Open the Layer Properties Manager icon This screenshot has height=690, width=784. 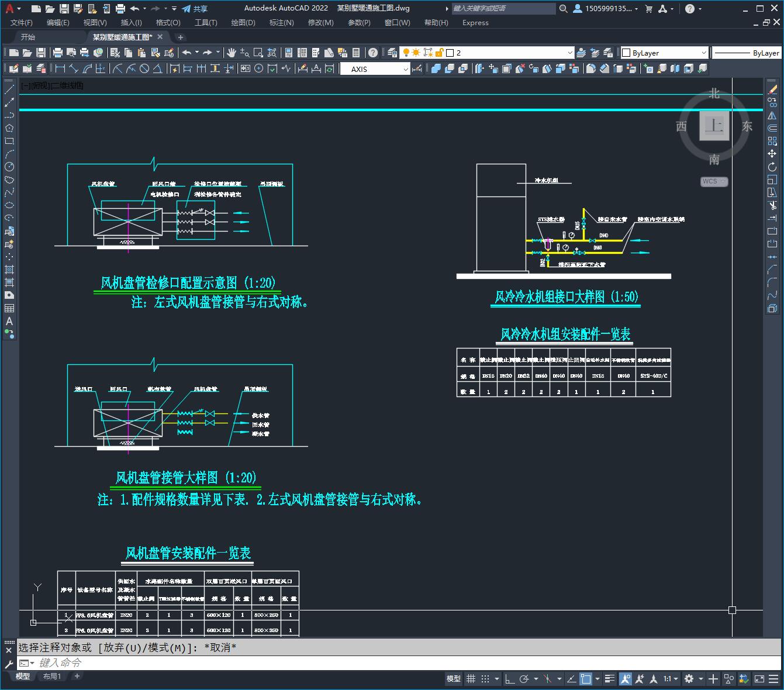[392, 53]
